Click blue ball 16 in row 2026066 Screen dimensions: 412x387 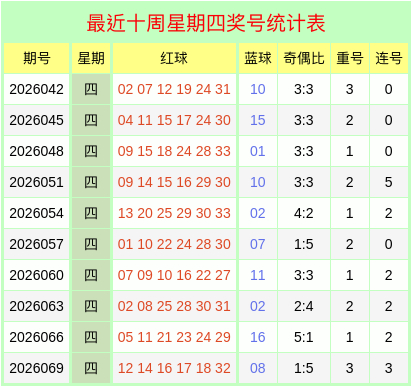tap(258, 337)
